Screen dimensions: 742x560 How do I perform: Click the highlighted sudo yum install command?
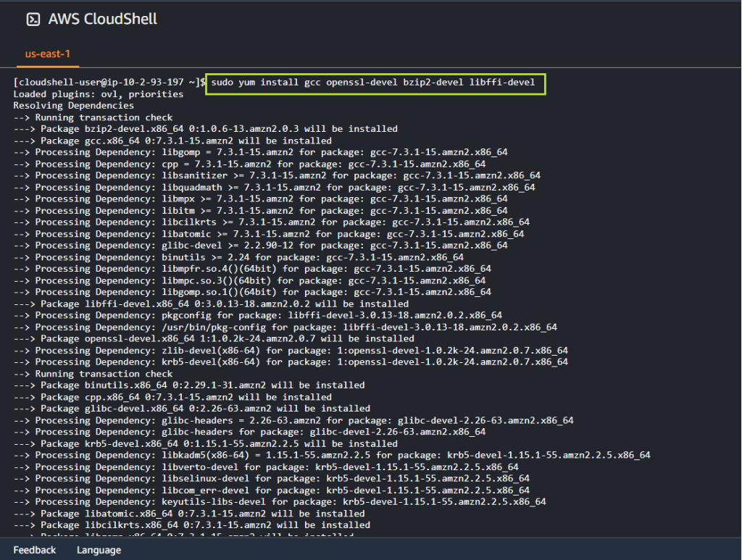point(373,83)
